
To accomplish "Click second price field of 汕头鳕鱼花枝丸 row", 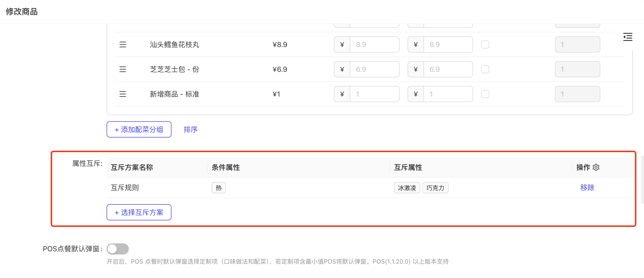I will click(448, 44).
